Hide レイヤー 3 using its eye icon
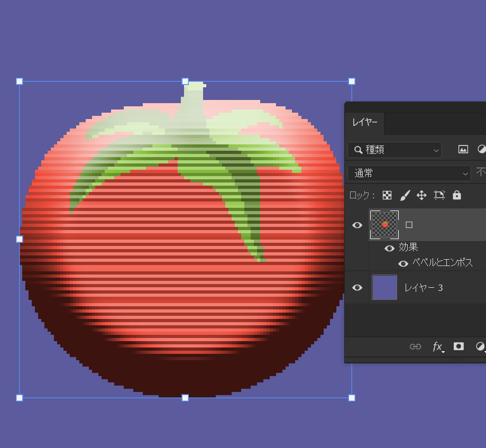 pyautogui.click(x=357, y=287)
